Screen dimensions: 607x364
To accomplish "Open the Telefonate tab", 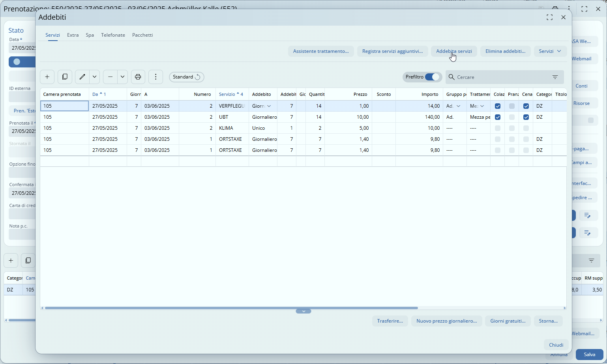I will 113,35.
